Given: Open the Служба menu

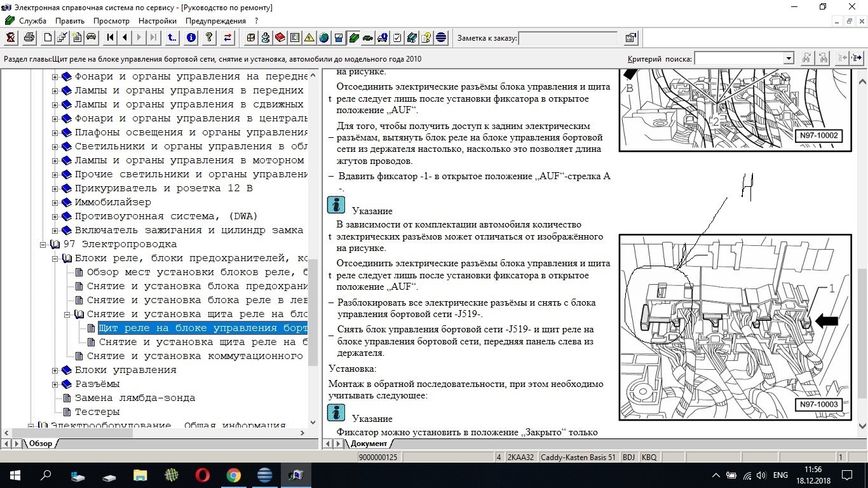Looking at the screenshot, I should tap(32, 21).
